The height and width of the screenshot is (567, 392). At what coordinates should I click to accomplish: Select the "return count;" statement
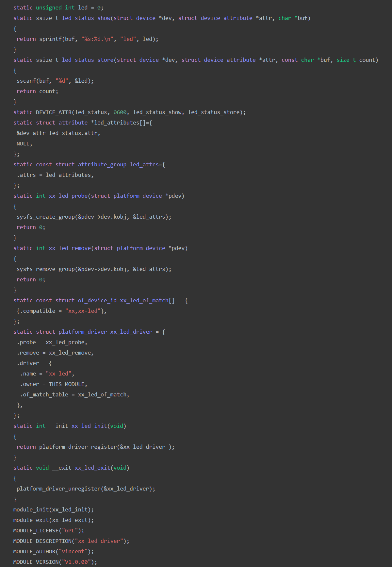tap(37, 91)
